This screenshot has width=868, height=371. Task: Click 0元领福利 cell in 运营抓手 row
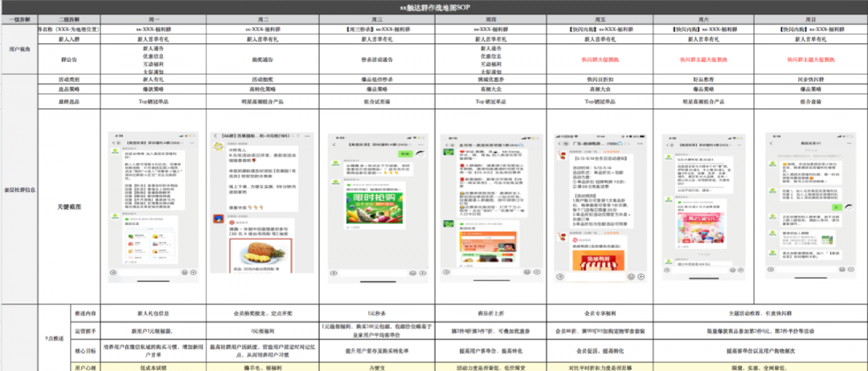262,330
